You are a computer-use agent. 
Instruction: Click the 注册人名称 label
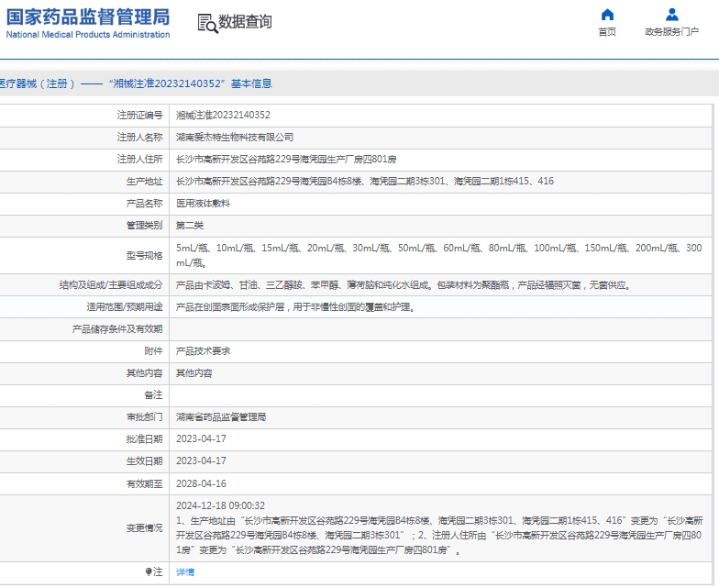click(x=139, y=138)
